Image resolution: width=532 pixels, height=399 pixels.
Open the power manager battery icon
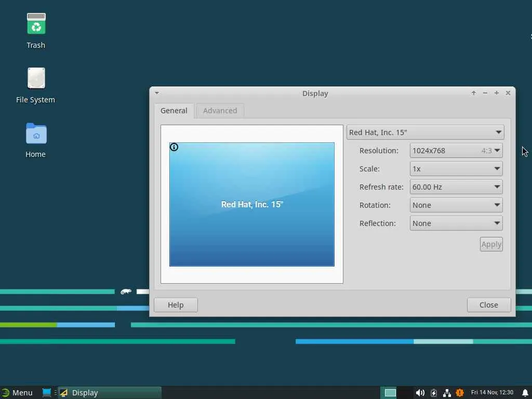(x=434, y=393)
